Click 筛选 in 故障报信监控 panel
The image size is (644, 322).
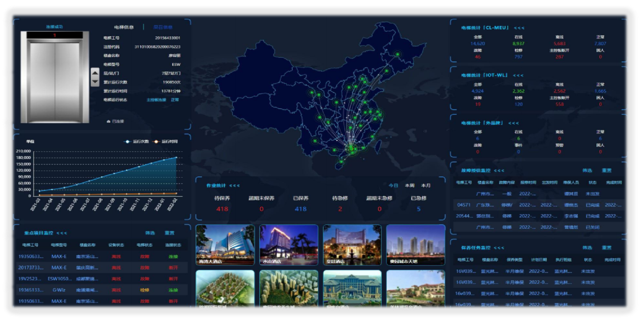[587, 171]
